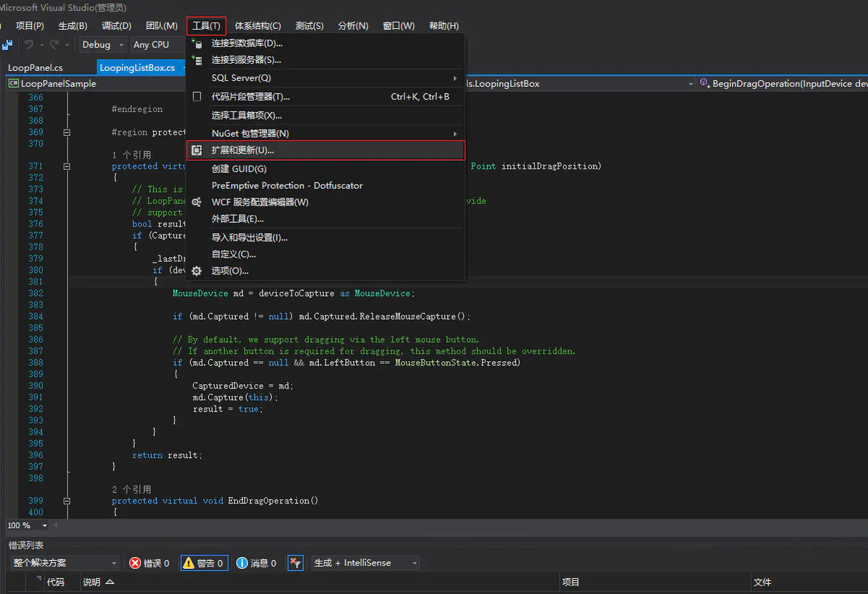Switch to the LoopPanel.cs tab

35,68
